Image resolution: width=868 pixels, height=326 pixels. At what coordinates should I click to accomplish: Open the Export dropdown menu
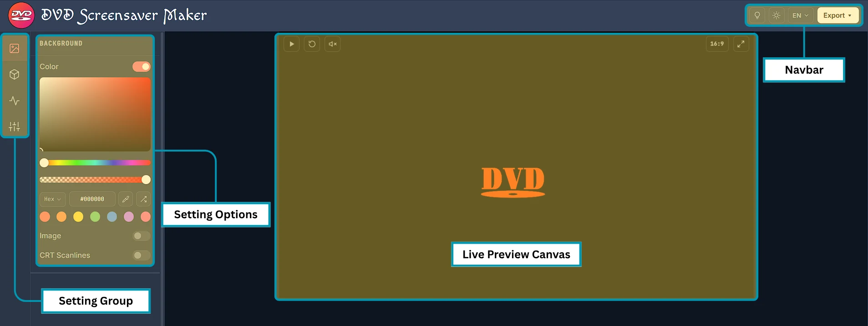(x=838, y=15)
